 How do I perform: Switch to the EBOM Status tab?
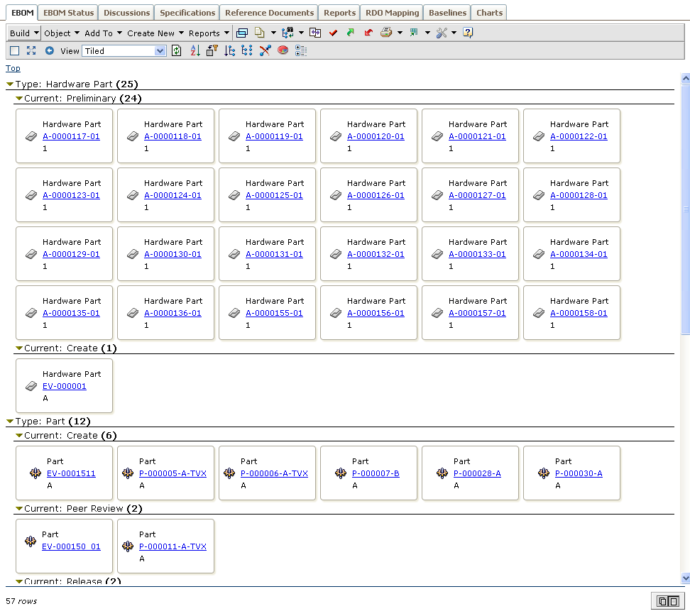click(x=68, y=13)
